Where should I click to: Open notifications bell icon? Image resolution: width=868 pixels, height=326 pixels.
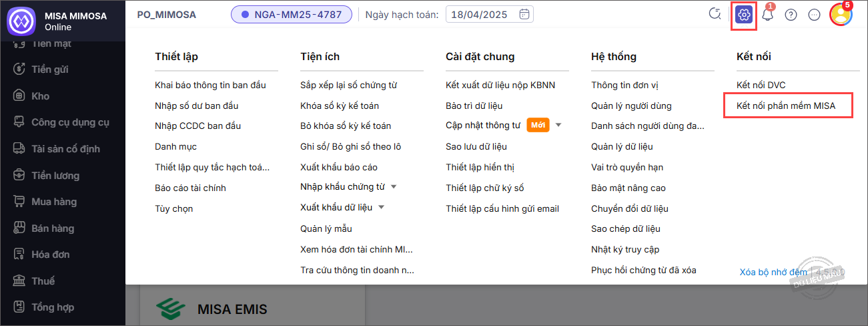tap(767, 15)
